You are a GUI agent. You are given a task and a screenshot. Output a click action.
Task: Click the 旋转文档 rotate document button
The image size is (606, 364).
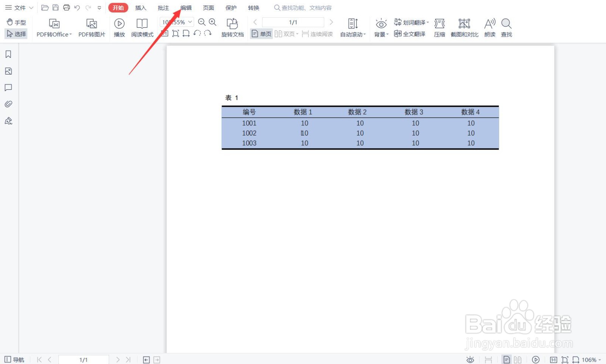pos(233,28)
